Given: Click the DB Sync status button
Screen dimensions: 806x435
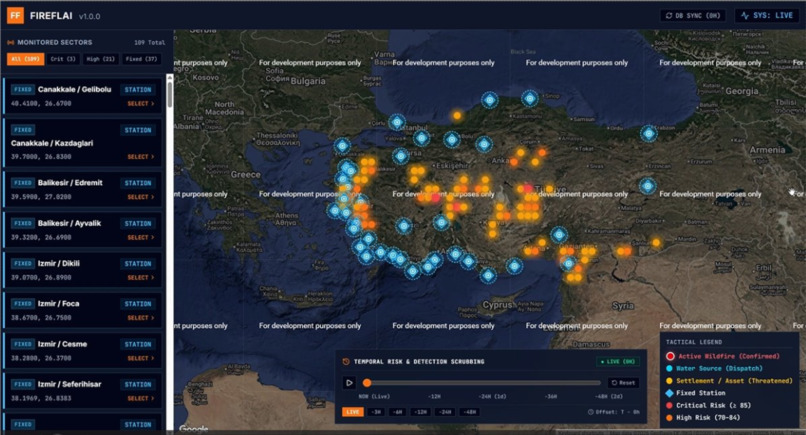Looking at the screenshot, I should (x=693, y=15).
